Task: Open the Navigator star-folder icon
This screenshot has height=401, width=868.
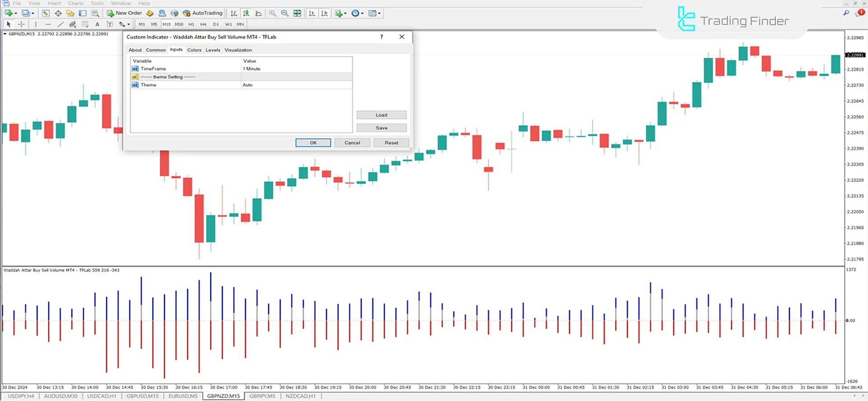Action: tap(70, 13)
